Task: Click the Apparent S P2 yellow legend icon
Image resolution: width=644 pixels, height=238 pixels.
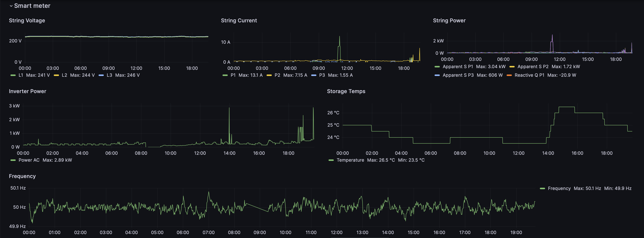Action: click(512, 67)
